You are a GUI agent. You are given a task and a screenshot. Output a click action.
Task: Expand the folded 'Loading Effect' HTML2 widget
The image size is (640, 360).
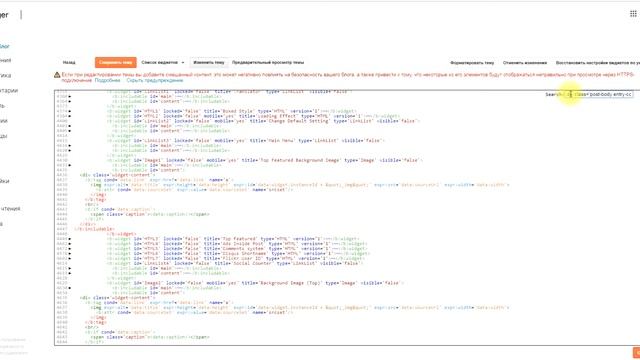70,116
